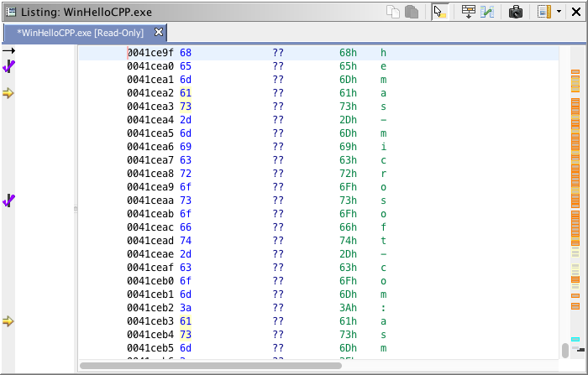Select the WinHelloCPP.exe [Read-Only] tab
Screen dimensions: 588x375
tap(80, 33)
